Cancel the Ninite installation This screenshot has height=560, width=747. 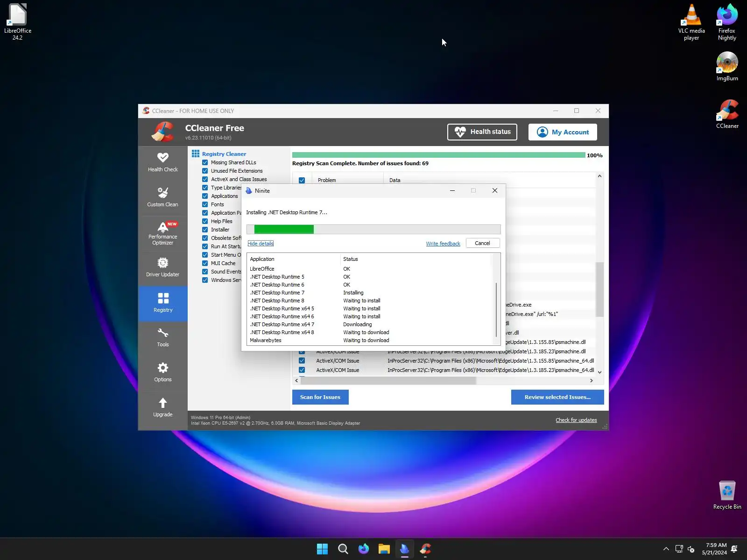[x=483, y=243]
